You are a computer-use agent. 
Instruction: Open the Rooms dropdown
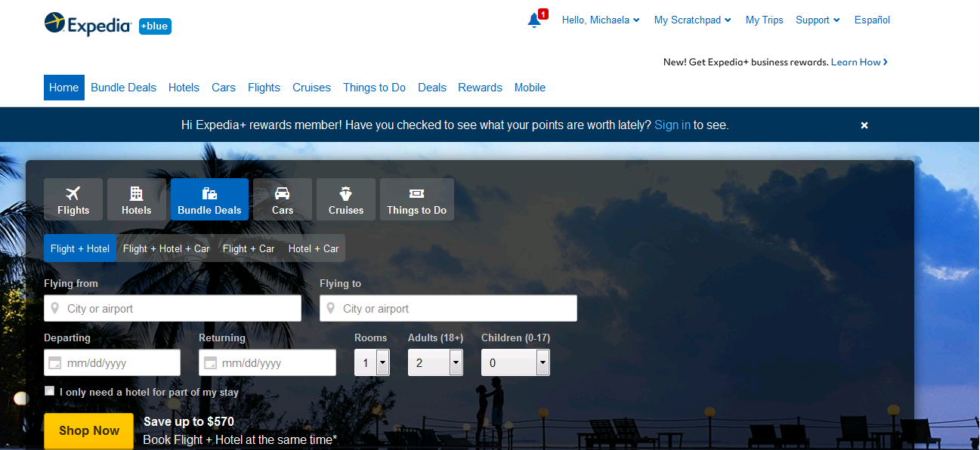[x=372, y=362]
